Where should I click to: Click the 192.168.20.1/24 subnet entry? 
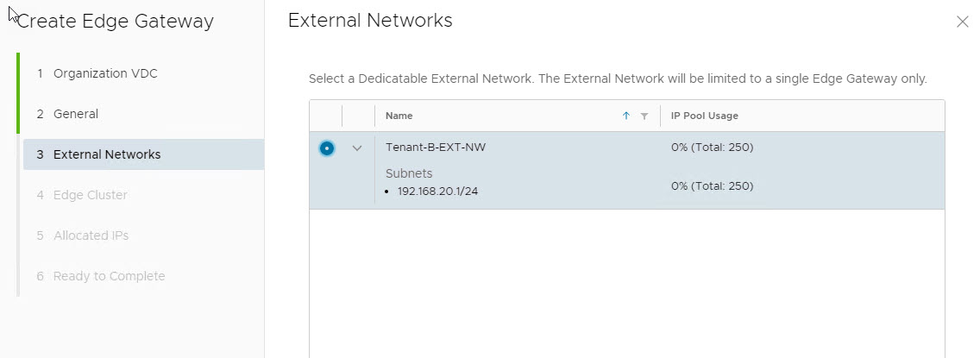click(437, 192)
